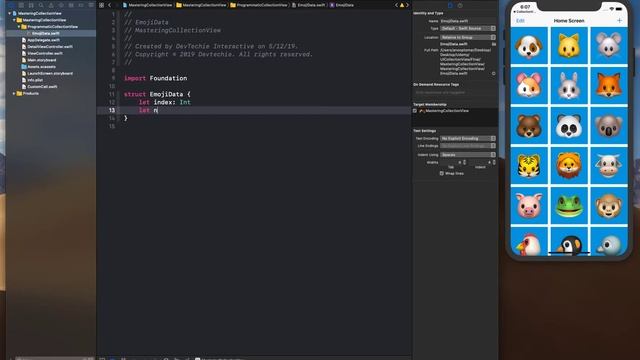Adjust the Indent width stepper
This screenshot has height=360, width=640.
pyautogui.click(x=494, y=162)
